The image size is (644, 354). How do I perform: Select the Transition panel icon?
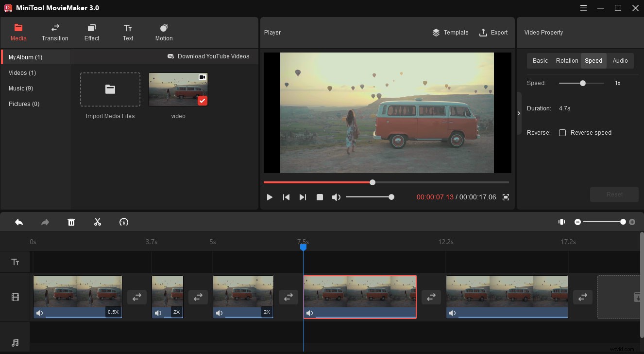pyautogui.click(x=55, y=32)
